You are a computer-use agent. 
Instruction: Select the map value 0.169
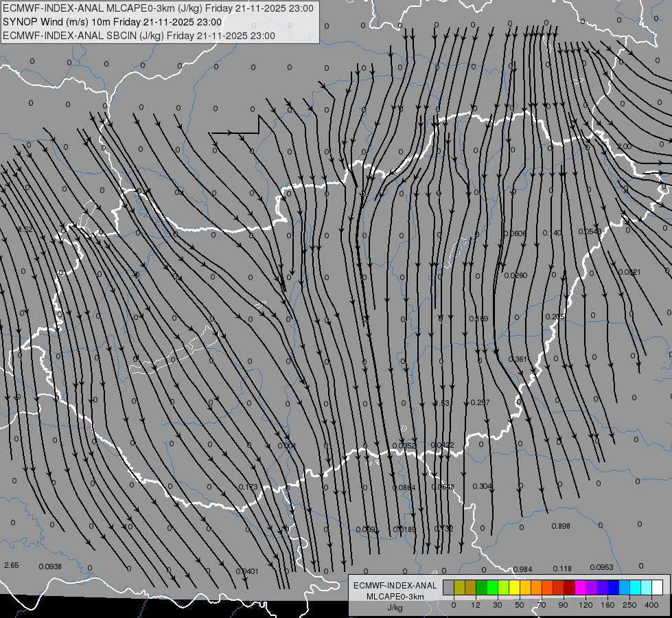478,319
